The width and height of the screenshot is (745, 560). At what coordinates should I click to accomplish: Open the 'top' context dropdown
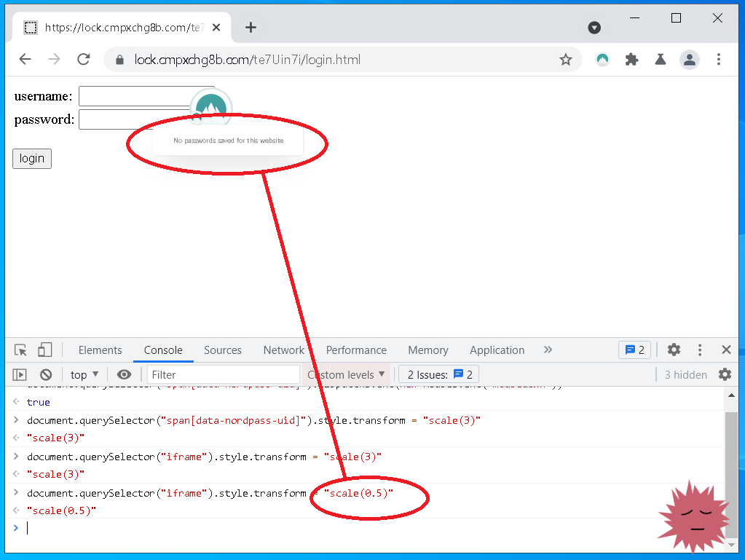[x=84, y=375]
